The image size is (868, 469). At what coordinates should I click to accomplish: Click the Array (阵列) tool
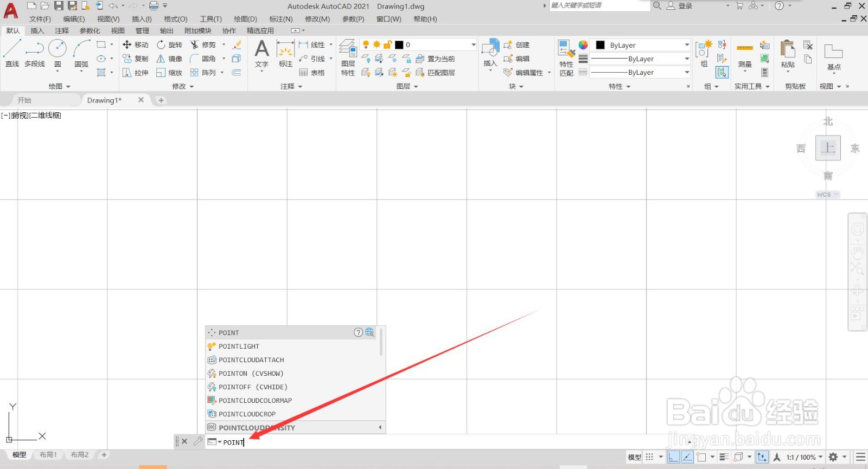click(203, 73)
